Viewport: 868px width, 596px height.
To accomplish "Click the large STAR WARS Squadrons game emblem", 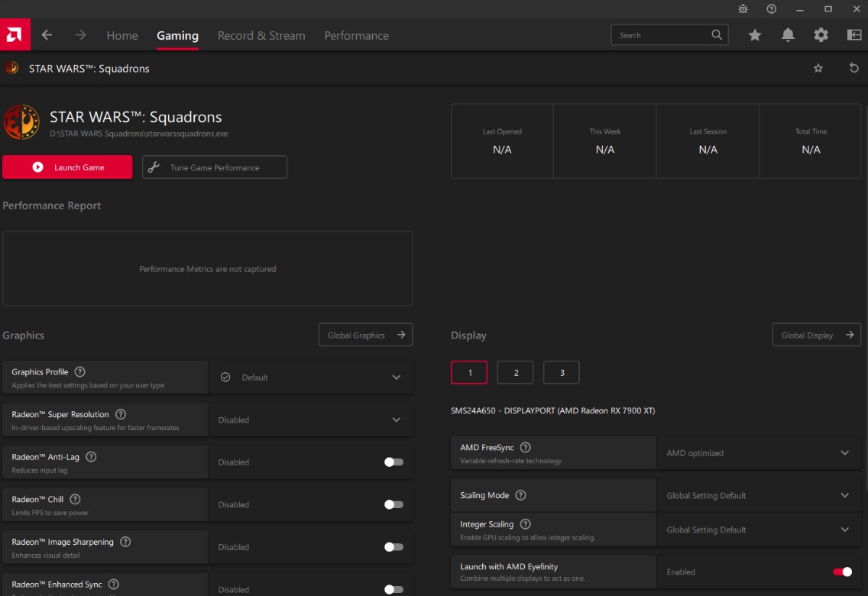I will click(x=21, y=121).
